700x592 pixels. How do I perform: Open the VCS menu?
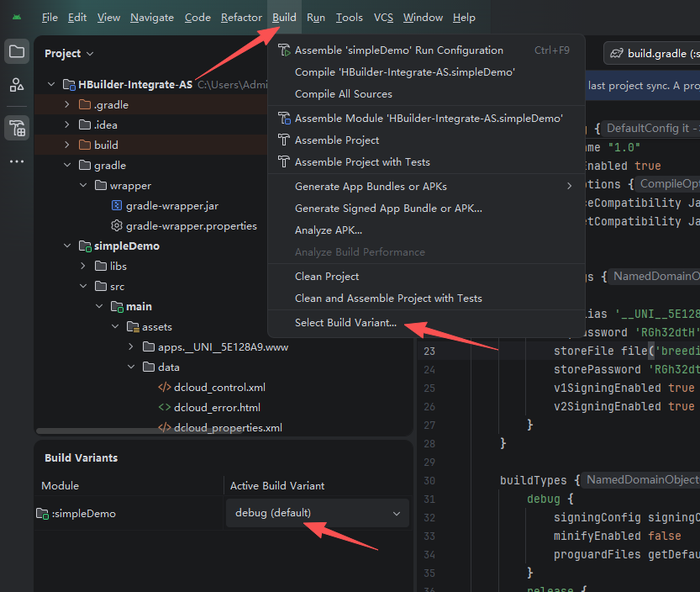tap(383, 18)
